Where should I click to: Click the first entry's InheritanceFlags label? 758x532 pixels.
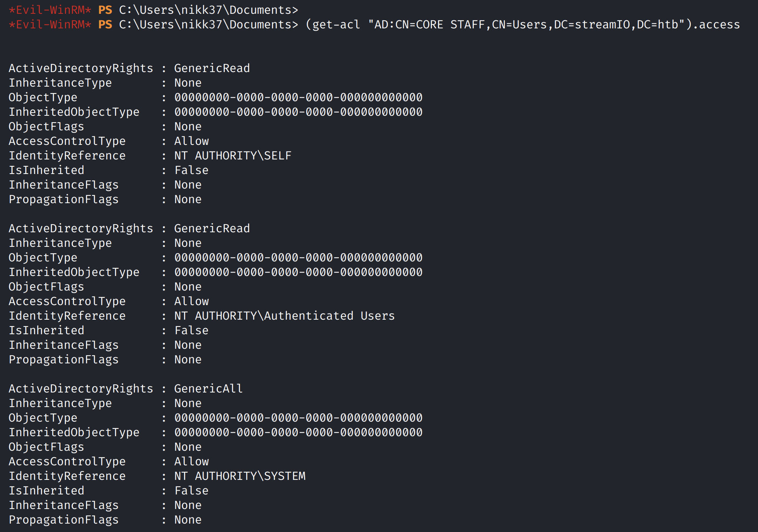(64, 185)
